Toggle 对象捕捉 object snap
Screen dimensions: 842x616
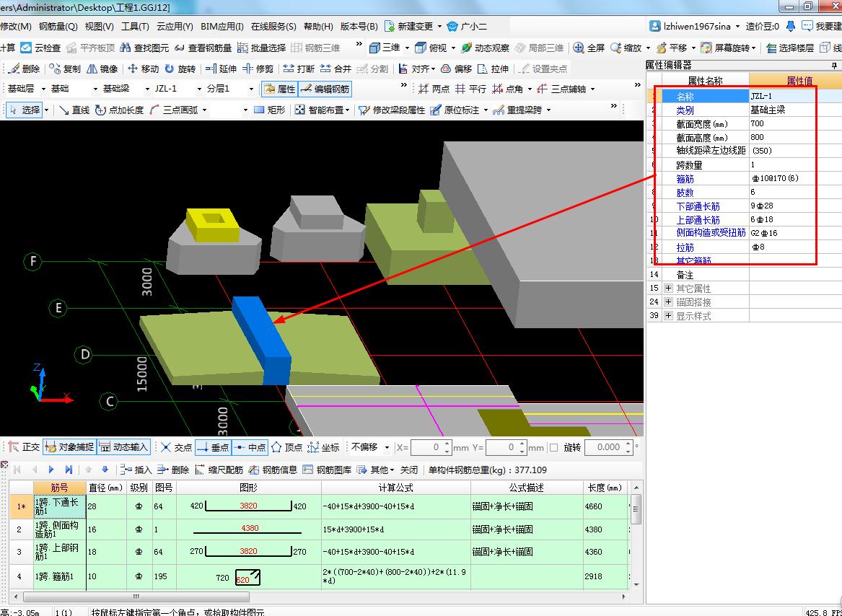click(x=69, y=446)
